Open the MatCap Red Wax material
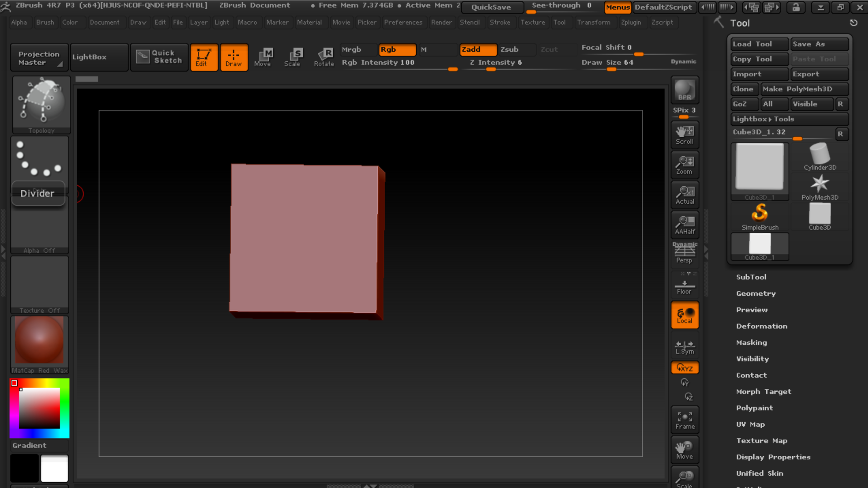 click(x=39, y=345)
